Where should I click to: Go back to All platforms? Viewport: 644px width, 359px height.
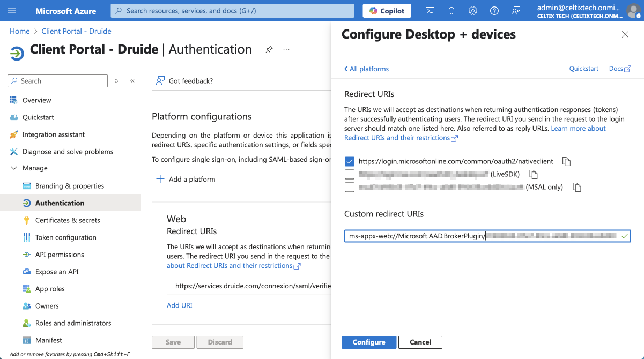click(x=367, y=69)
